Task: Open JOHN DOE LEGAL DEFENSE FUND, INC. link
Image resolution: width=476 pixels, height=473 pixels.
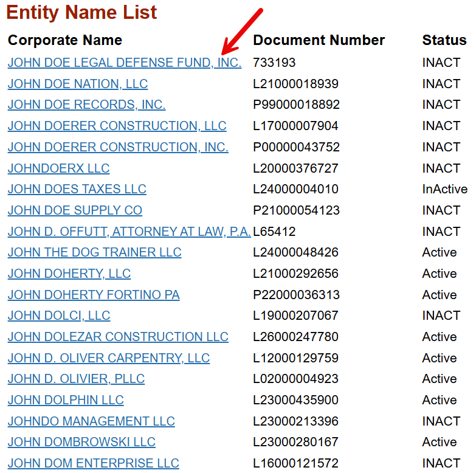Action: [x=125, y=63]
